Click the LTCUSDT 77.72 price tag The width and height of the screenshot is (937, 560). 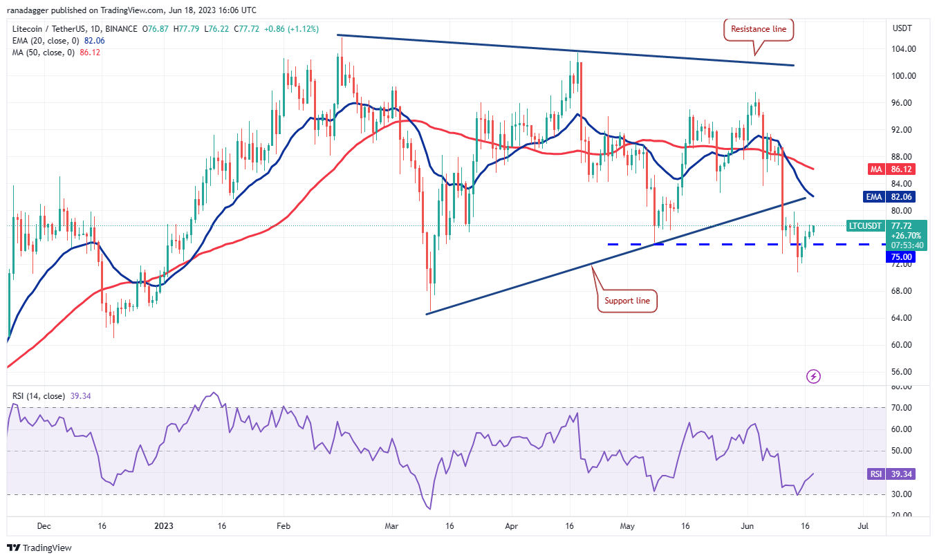(866, 226)
